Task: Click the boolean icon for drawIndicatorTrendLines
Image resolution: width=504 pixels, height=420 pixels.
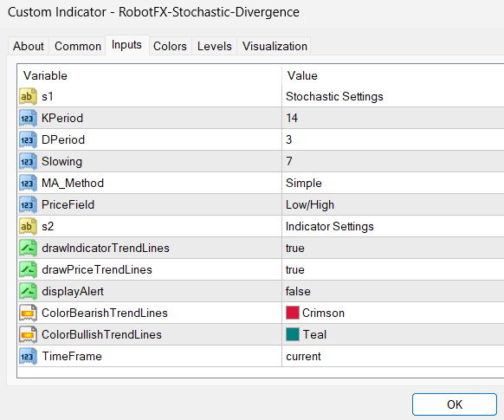Action: [28, 248]
